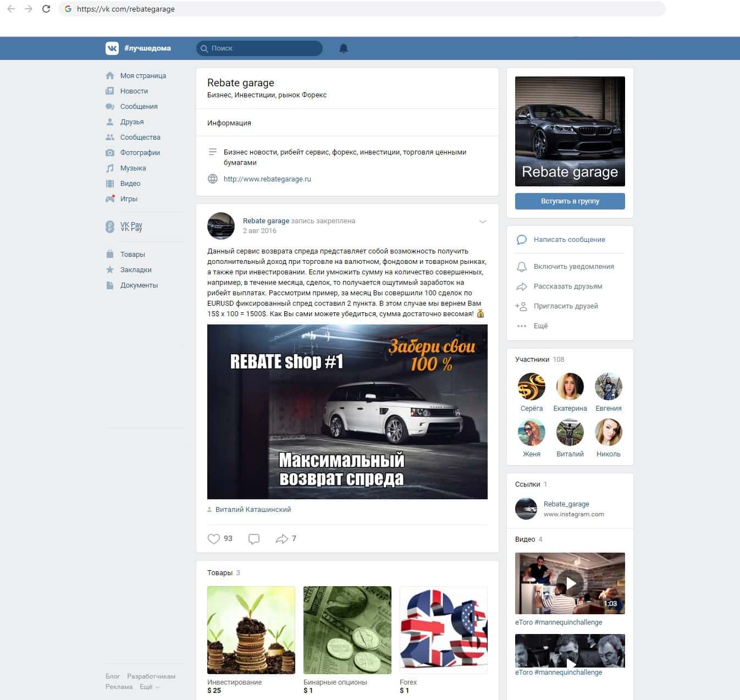Open comments on the pinned post
This screenshot has width=740, height=700.
[x=254, y=539]
